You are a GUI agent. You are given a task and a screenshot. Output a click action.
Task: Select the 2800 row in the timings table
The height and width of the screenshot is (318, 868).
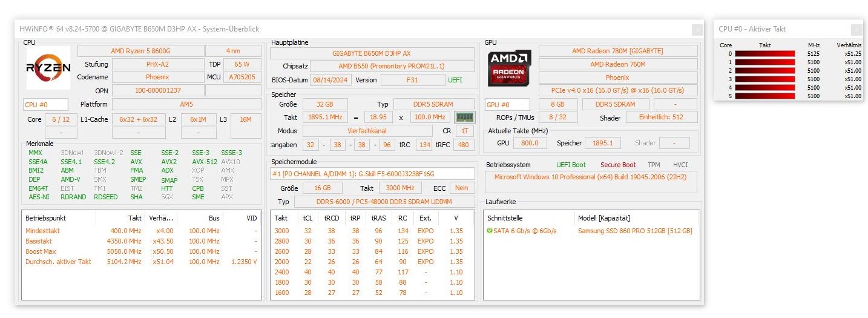(x=372, y=241)
